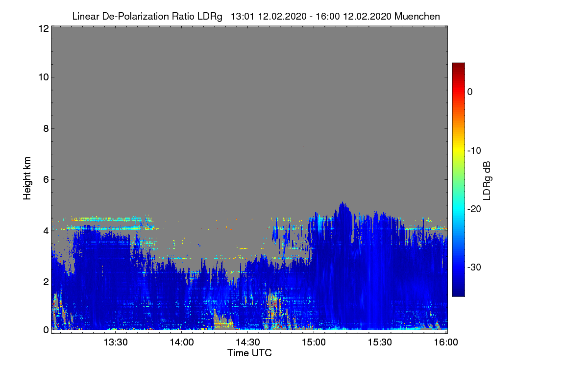Click the height axis value 12
The image size is (588, 392).
point(43,28)
